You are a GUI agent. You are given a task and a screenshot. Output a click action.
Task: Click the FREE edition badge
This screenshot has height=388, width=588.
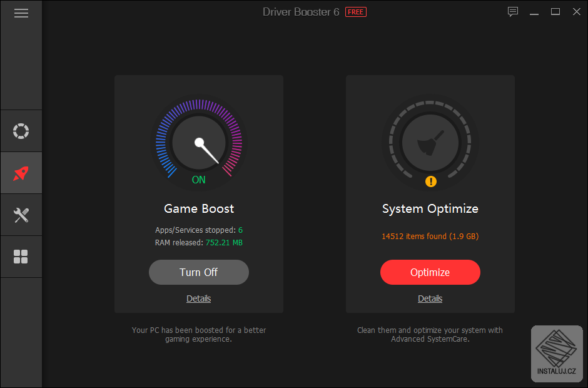355,12
